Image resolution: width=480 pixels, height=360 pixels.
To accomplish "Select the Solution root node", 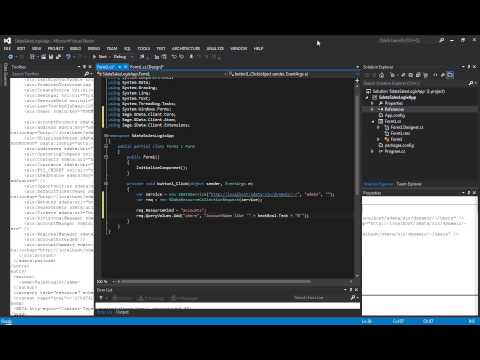I will click(405, 91).
